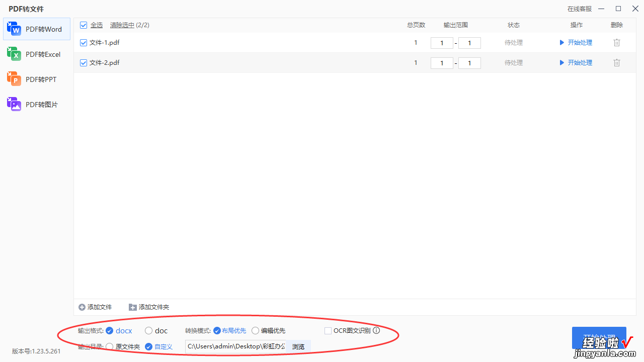The width and height of the screenshot is (644, 362).
Task: Click the 总页数 column header
Action: pos(416,25)
